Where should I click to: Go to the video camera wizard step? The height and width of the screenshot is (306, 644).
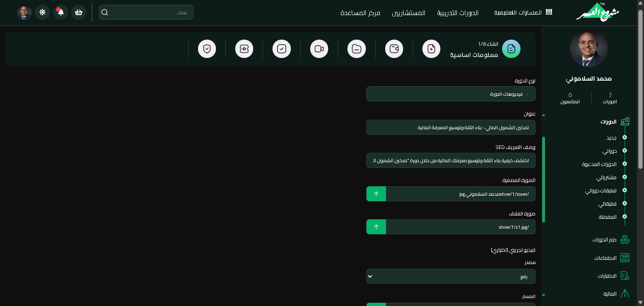(319, 49)
